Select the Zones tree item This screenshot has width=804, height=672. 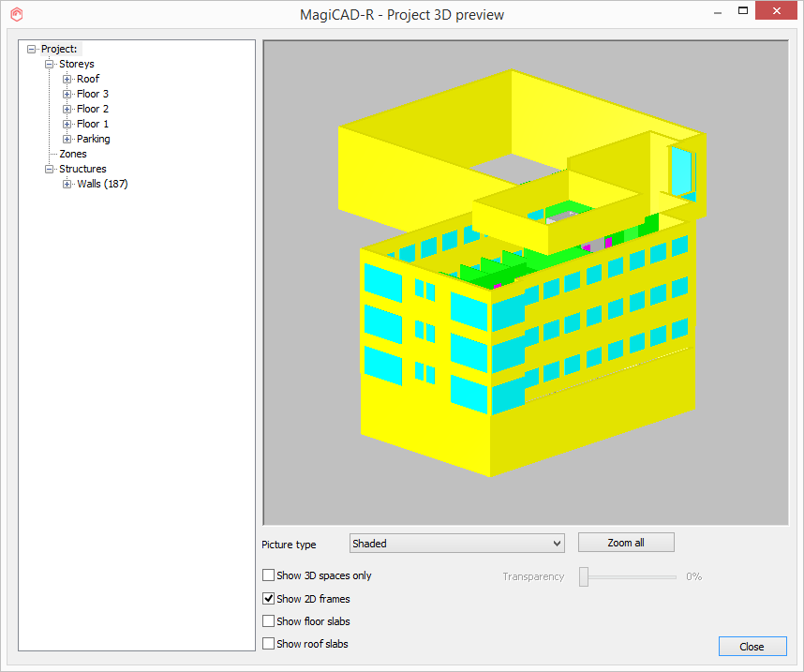73,154
